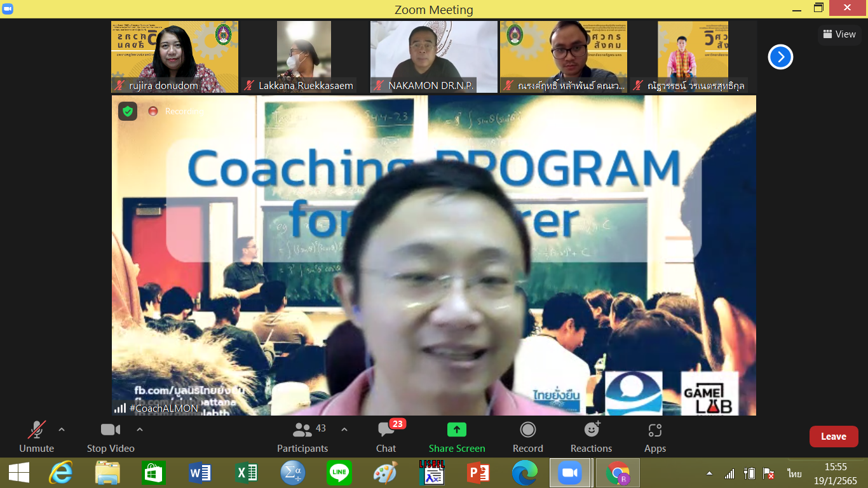Open Microsoft Store from the taskbar
Screen dimensions: 868x488
pyautogui.click(x=154, y=473)
